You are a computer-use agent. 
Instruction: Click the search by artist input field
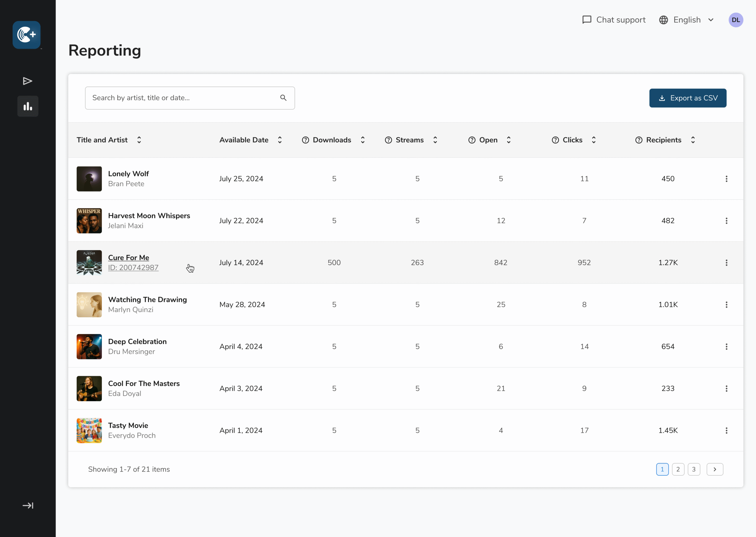pos(182,98)
